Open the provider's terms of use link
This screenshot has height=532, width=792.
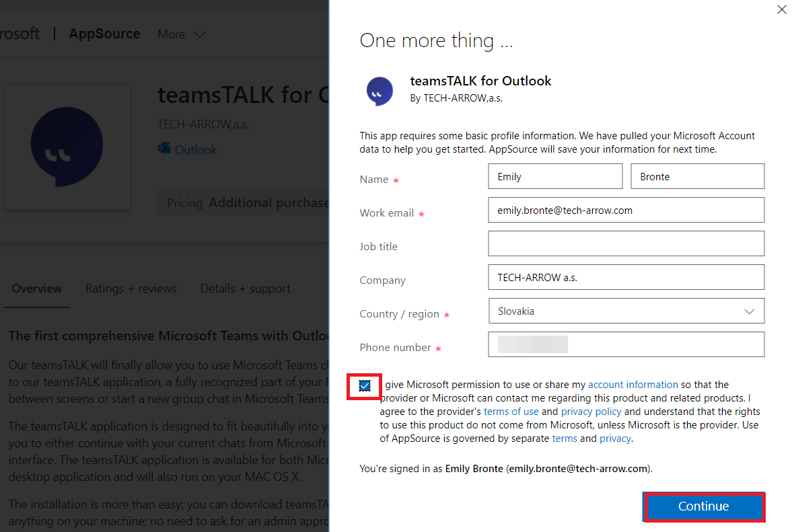pyautogui.click(x=511, y=412)
